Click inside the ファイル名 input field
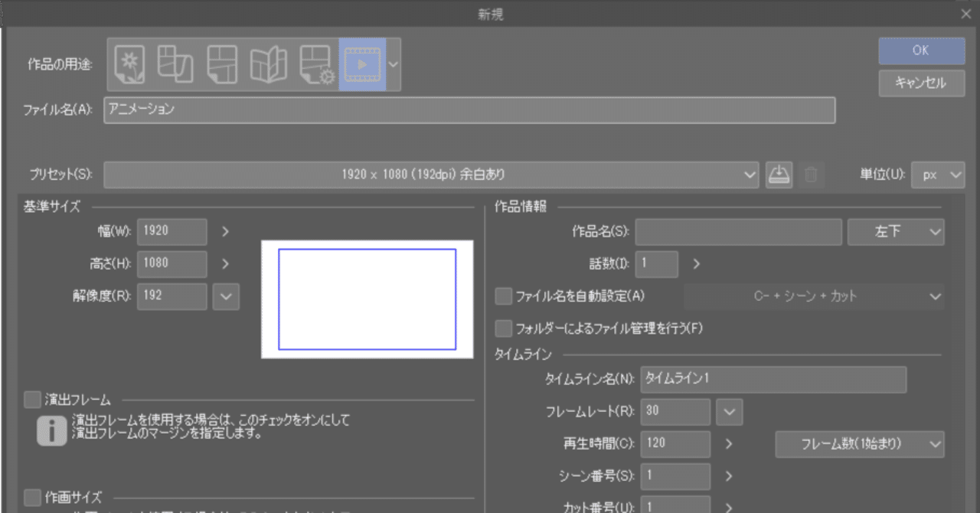980x513 pixels. pyautogui.click(x=469, y=110)
